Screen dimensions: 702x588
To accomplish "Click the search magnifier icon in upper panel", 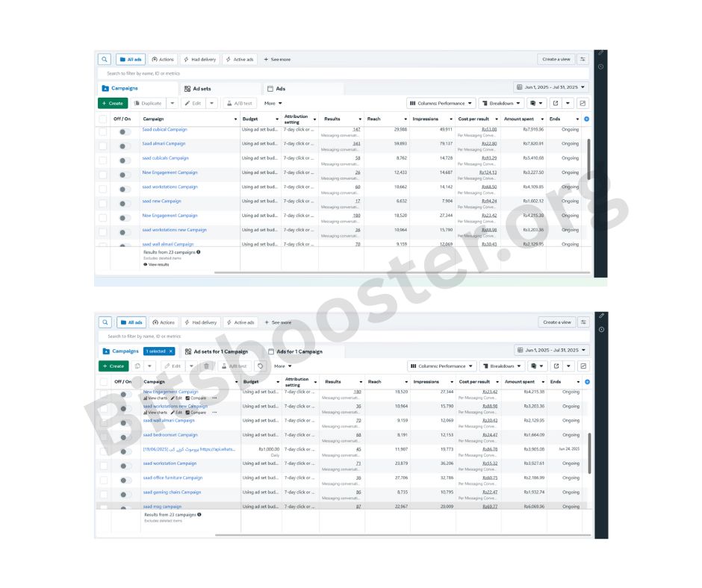I will tap(105, 60).
